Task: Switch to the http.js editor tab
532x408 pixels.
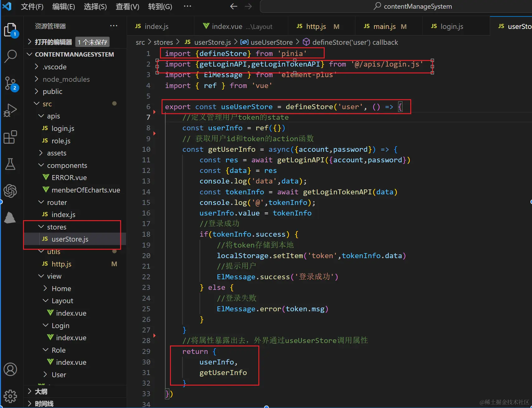Action: (x=321, y=26)
